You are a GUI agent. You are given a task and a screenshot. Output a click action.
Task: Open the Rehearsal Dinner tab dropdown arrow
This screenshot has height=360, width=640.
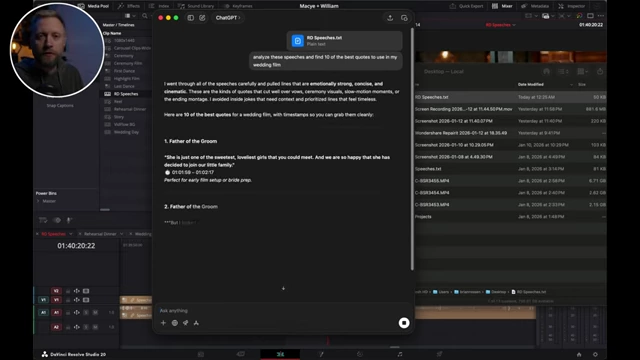[x=121, y=234]
